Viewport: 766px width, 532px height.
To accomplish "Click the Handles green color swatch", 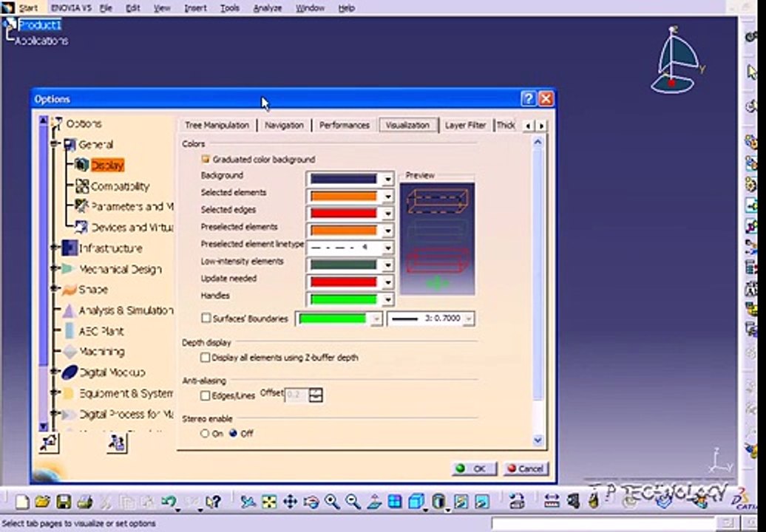I will coord(344,299).
